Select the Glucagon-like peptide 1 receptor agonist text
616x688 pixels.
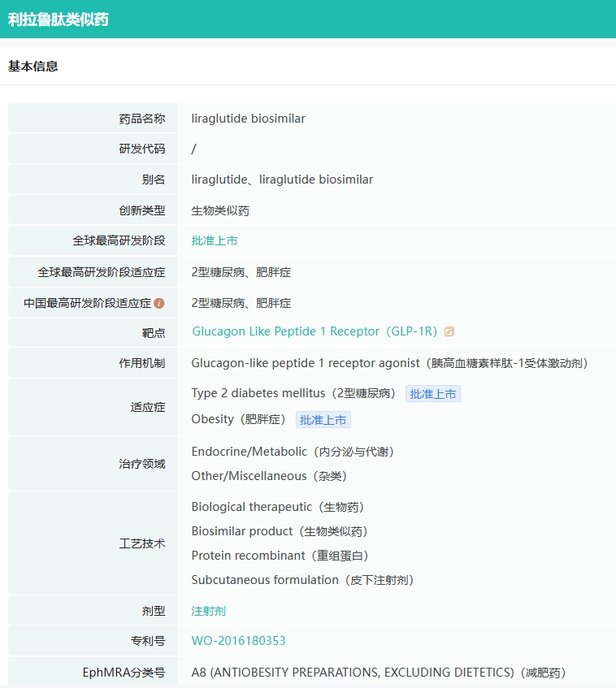[389, 363]
